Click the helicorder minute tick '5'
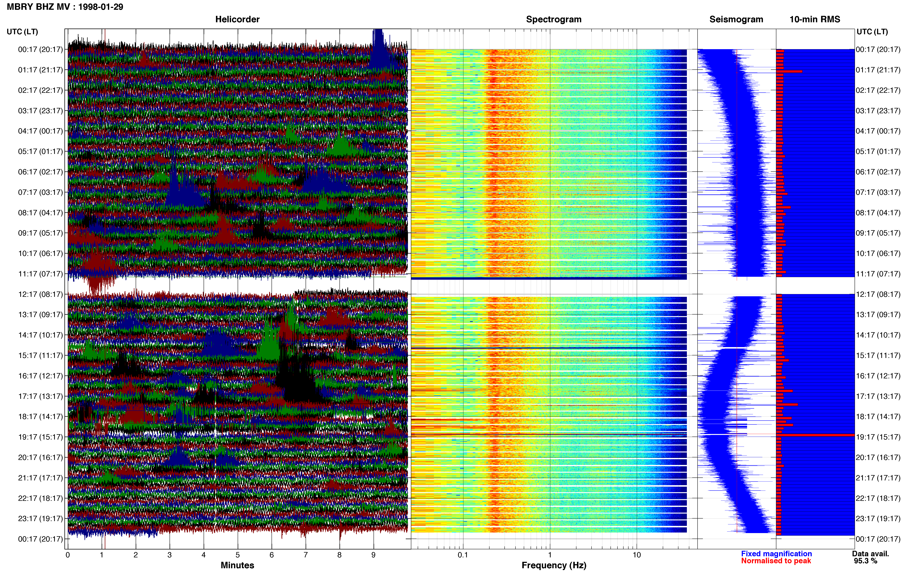Image resolution: width=924 pixels, height=578 pixels. tap(238, 555)
